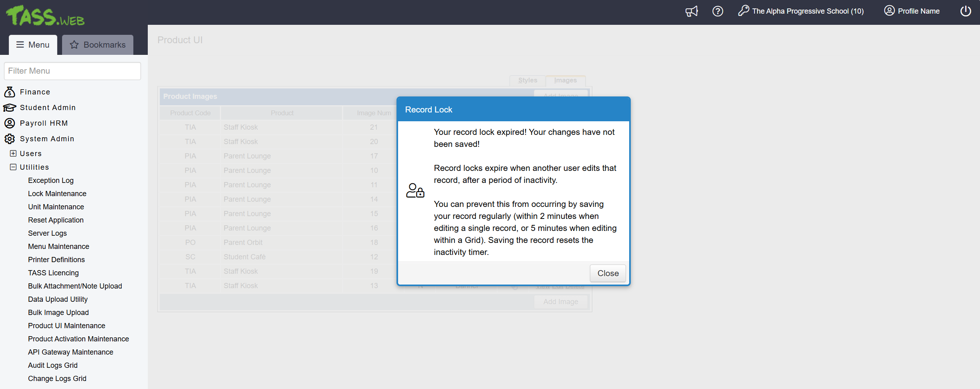Open the Exception Log utility
Viewport: 980px width, 389px height.
(50, 180)
